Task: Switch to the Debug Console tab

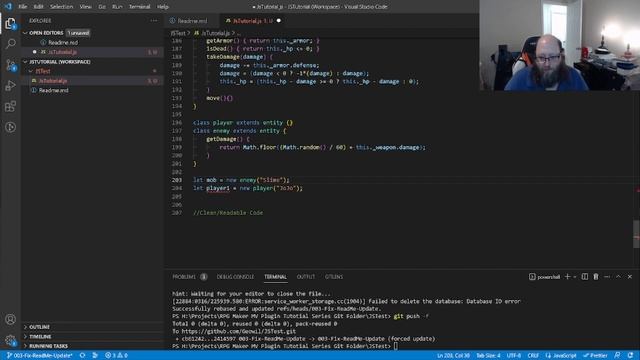Action: click(235, 277)
